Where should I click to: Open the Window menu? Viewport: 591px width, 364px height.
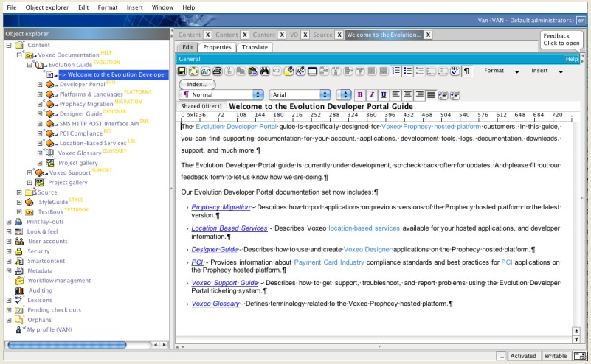162,7
